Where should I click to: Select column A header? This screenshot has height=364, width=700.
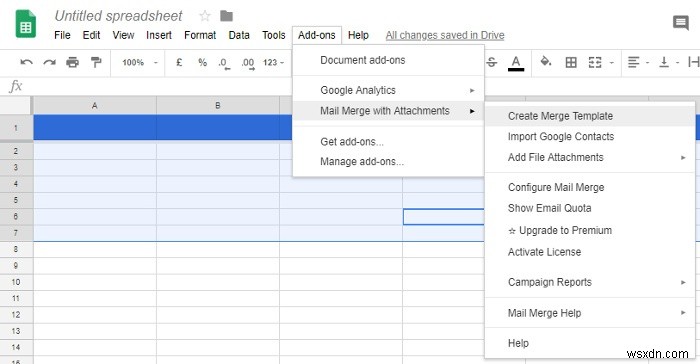coord(95,106)
